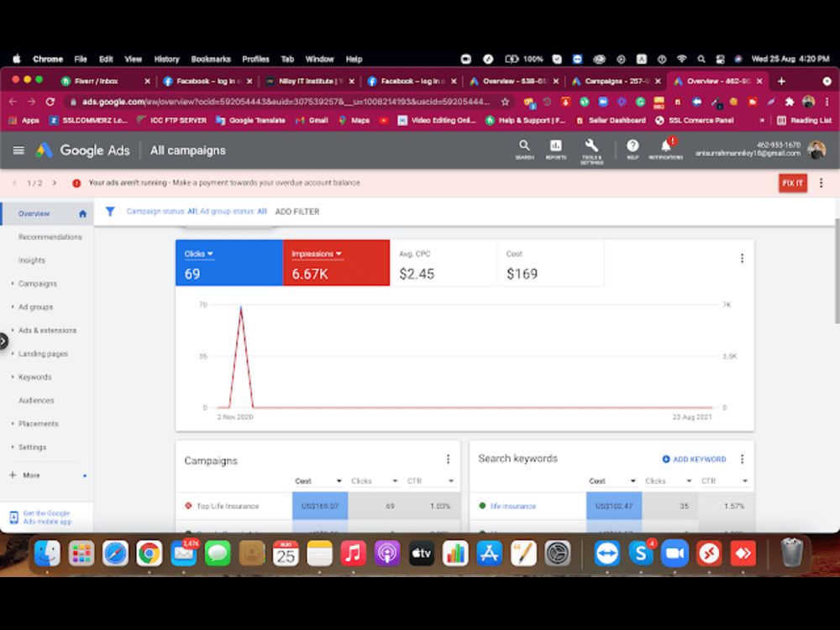Open Safari from the Dock
Viewport: 840px width, 630px height.
(x=115, y=554)
